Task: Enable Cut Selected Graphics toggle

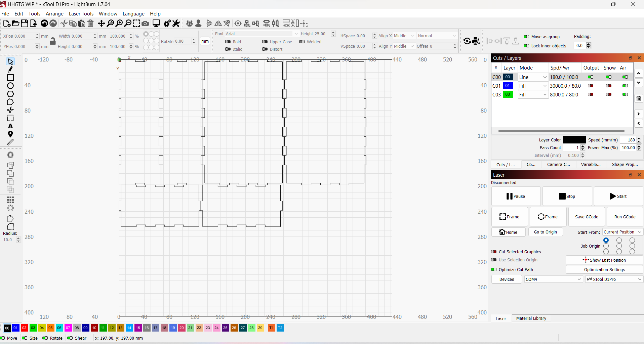Action: pos(494,252)
